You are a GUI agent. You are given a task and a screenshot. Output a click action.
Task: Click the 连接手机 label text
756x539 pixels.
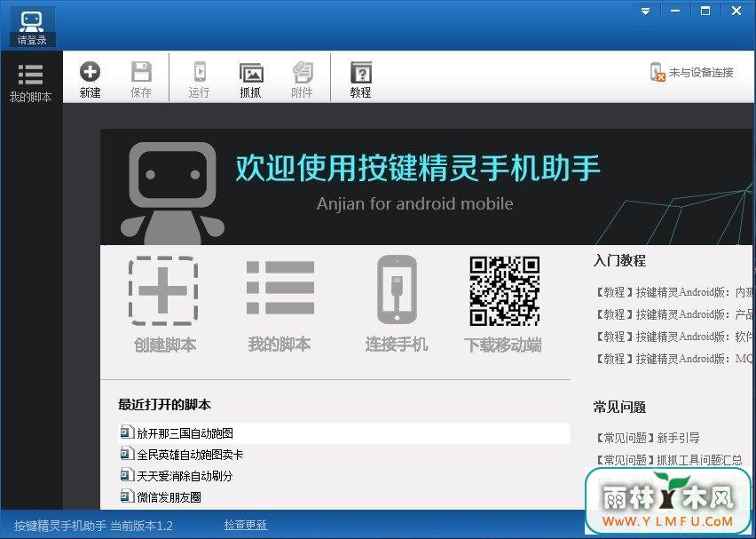[x=397, y=345]
